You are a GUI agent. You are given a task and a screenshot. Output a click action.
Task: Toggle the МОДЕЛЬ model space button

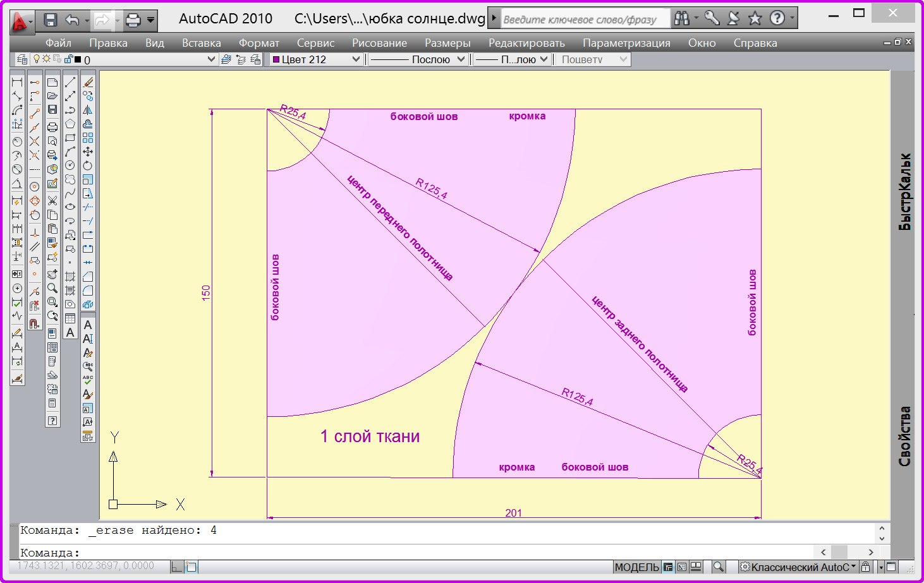(x=636, y=567)
